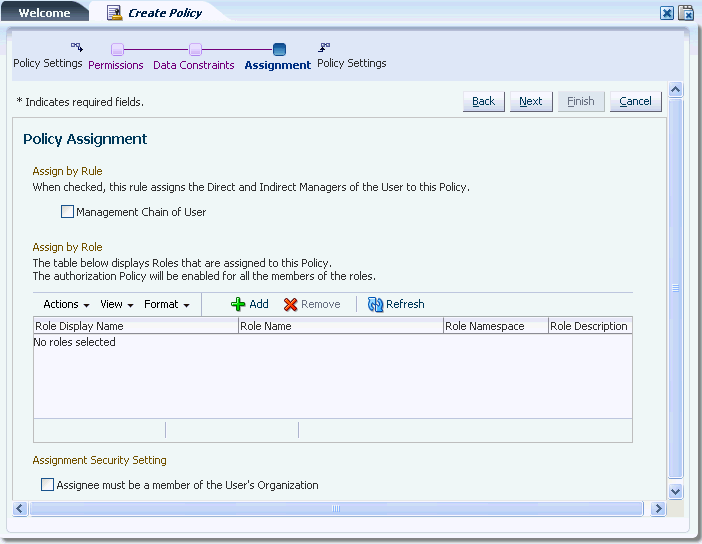This screenshot has width=702, height=544.
Task: Open the Format dropdown menu
Action: pyautogui.click(x=167, y=304)
